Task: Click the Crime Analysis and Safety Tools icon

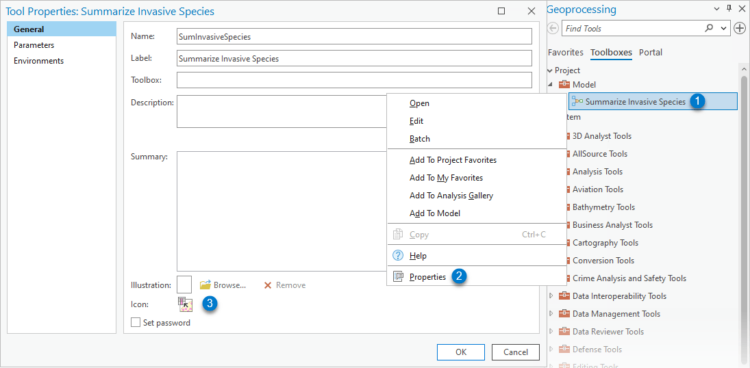Action: [x=567, y=279]
